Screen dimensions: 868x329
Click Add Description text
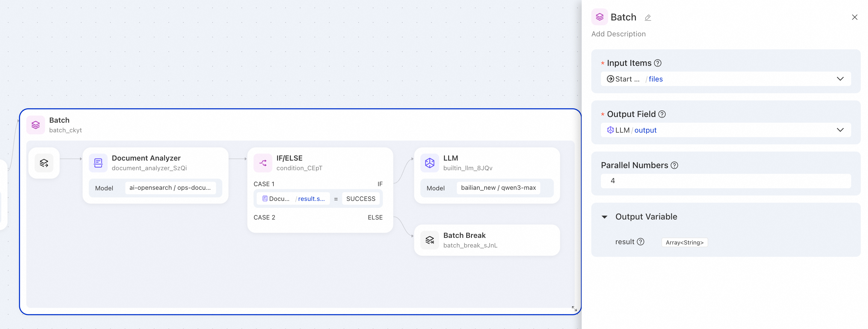pyautogui.click(x=618, y=34)
